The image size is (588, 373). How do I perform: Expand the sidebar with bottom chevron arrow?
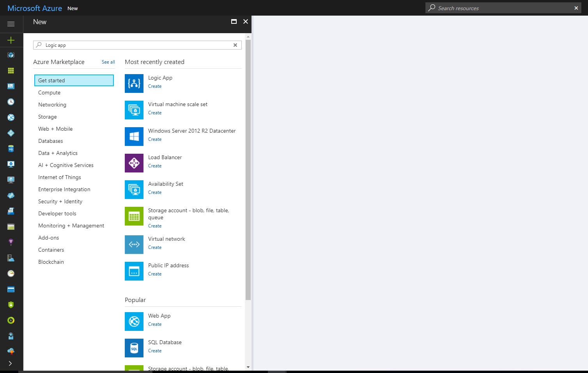(x=11, y=363)
